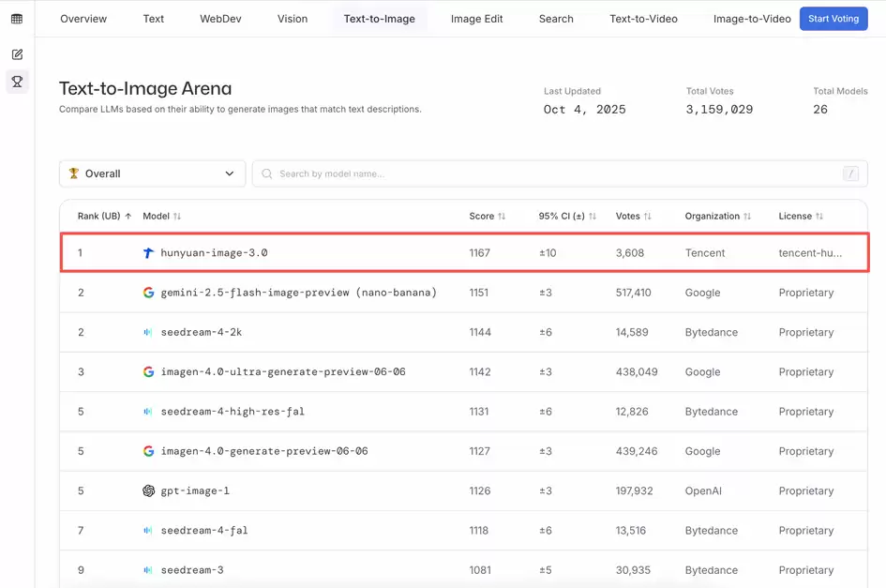Select the trophy leaderboard icon in sidebar
The height and width of the screenshot is (588, 886).
17,83
